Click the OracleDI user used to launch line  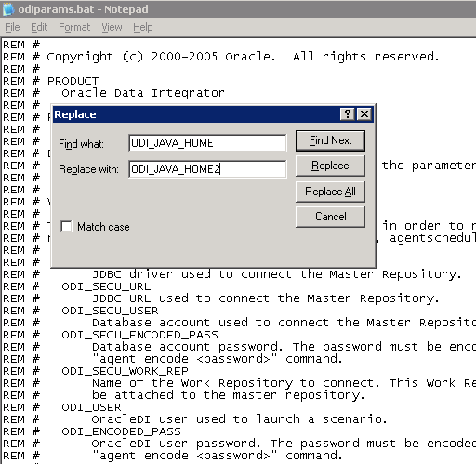[239, 419]
